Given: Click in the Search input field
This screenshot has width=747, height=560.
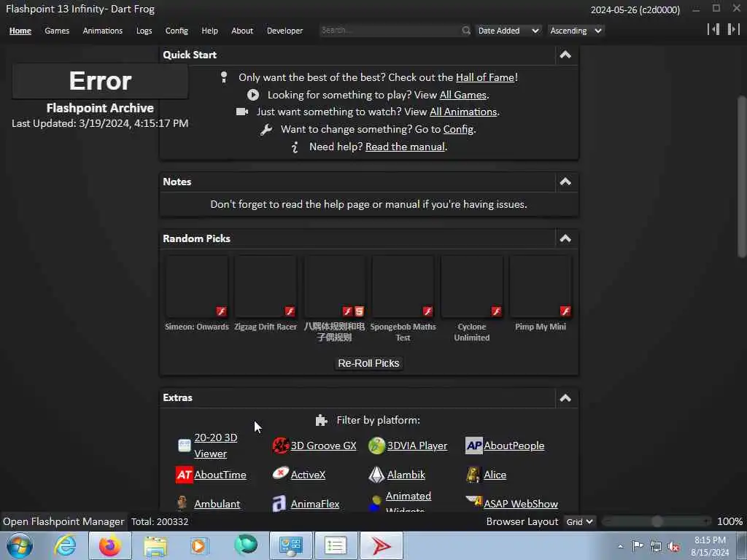Looking at the screenshot, I should (x=391, y=31).
